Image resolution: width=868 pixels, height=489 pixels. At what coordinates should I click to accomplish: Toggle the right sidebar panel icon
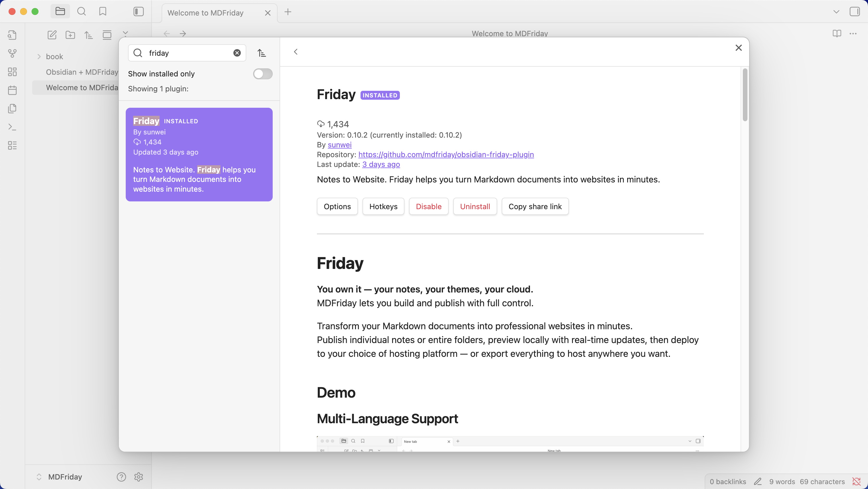(855, 12)
